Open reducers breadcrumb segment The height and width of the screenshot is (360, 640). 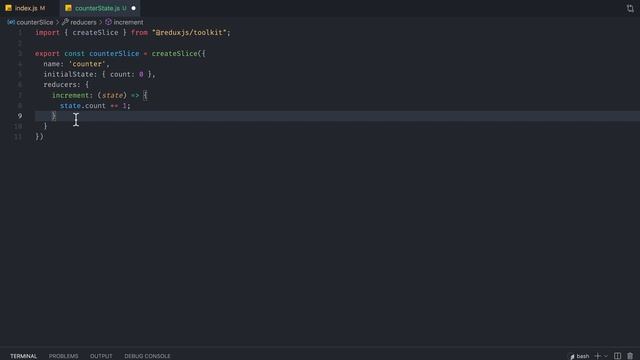79,22
